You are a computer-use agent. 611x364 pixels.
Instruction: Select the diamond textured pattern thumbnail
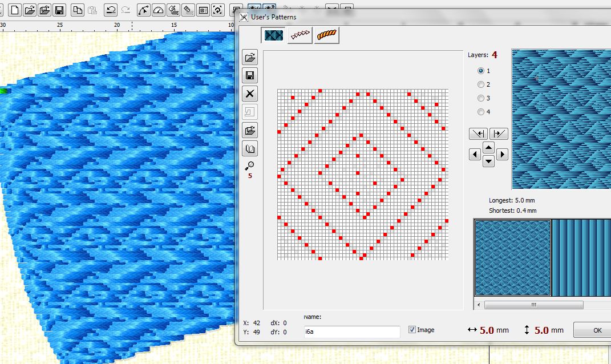click(x=512, y=258)
